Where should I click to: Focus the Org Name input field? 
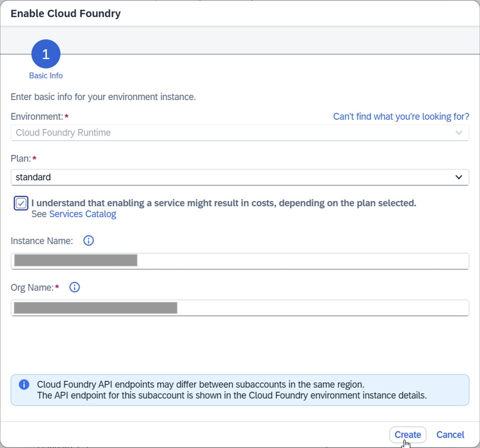point(240,308)
